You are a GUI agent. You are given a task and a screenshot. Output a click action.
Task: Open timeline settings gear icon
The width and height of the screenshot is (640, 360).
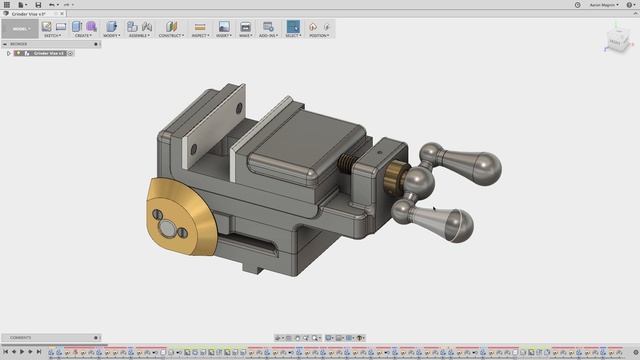(636, 352)
